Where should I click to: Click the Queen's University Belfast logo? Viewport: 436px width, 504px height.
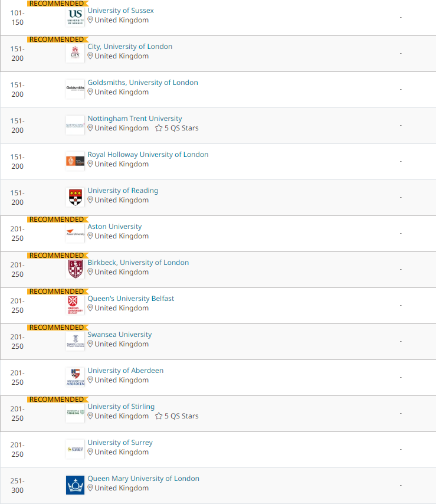(x=75, y=305)
